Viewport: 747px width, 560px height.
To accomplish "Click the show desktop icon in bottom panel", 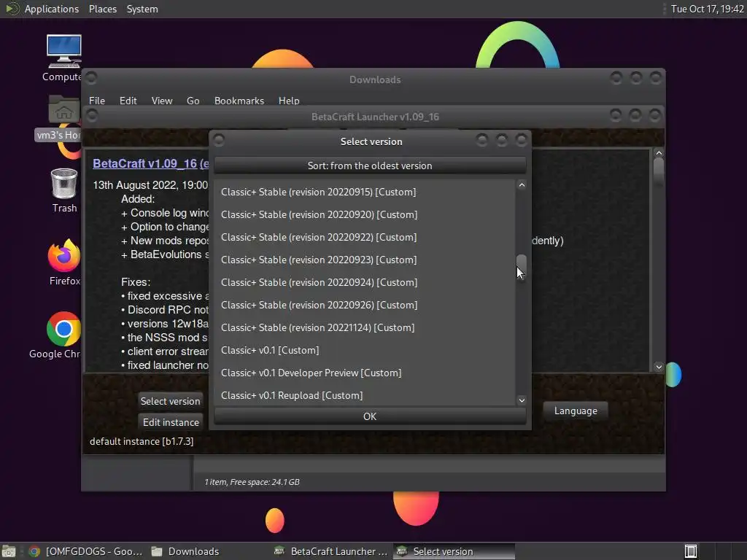I will click(x=9, y=551).
